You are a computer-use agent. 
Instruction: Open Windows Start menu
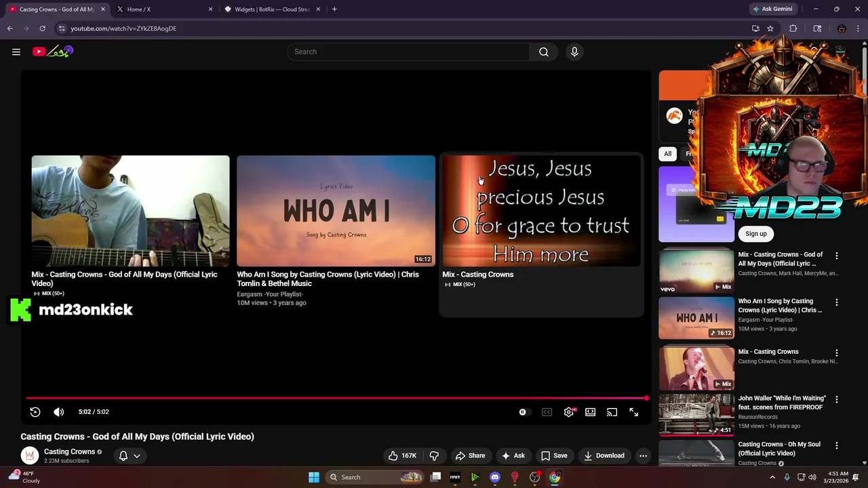(314, 477)
